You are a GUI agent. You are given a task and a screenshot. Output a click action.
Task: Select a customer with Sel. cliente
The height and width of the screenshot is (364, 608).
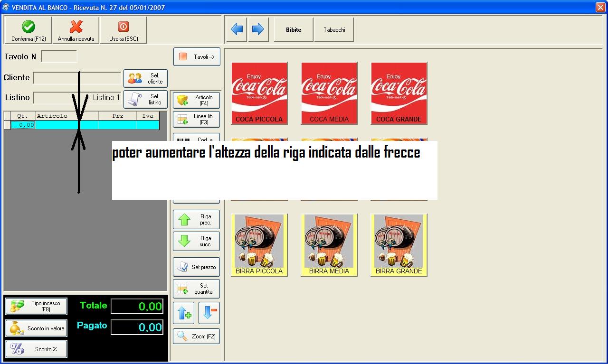point(145,78)
